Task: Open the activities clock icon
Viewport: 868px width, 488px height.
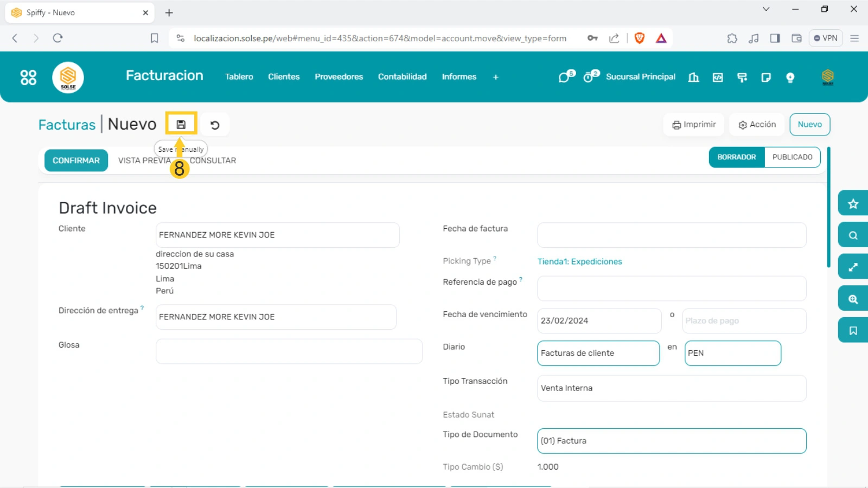Action: click(589, 77)
